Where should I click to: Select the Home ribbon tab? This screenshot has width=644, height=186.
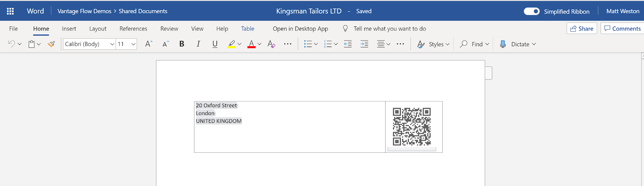pyautogui.click(x=41, y=29)
